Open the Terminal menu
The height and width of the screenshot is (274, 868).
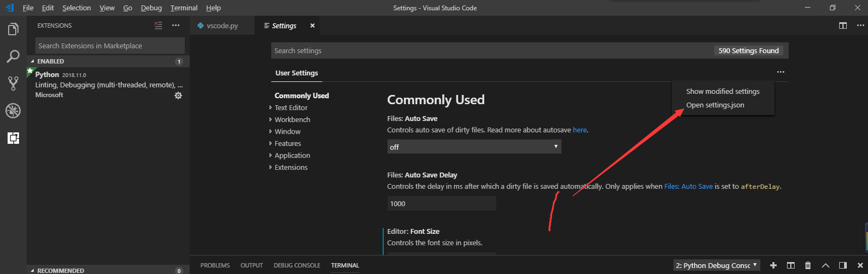tap(184, 8)
